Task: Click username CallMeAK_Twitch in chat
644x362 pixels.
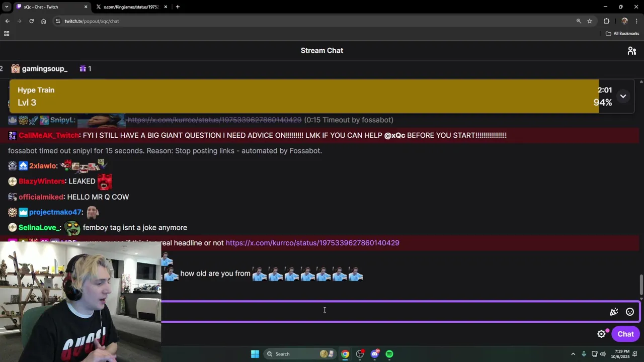Action: tap(49, 135)
